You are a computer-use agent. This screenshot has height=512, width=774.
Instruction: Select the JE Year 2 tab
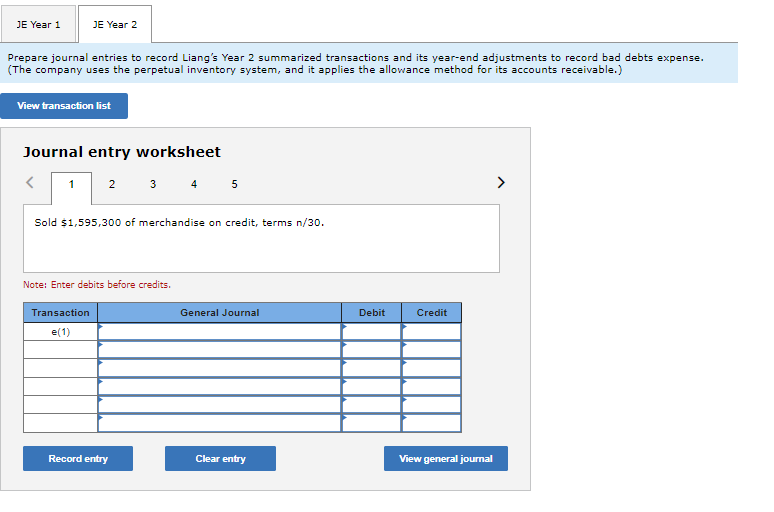115,24
